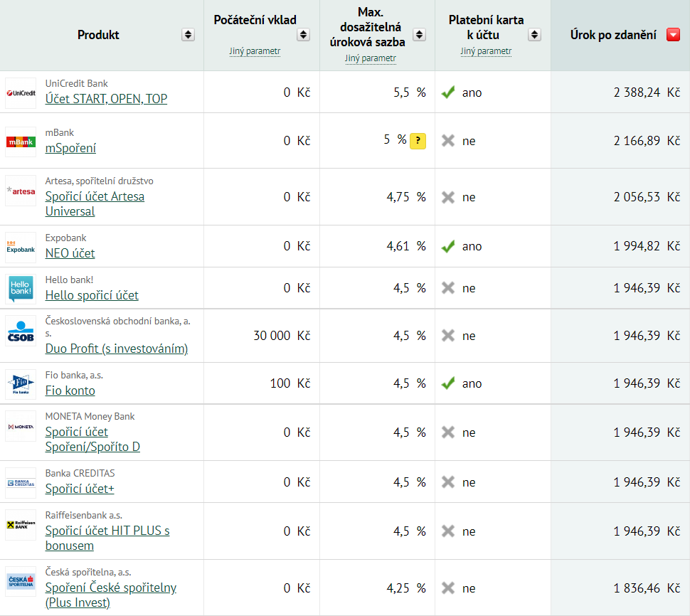The width and height of the screenshot is (690, 616).
Task: Click the 2 056,53 Kč interest value
Action: 647,197
